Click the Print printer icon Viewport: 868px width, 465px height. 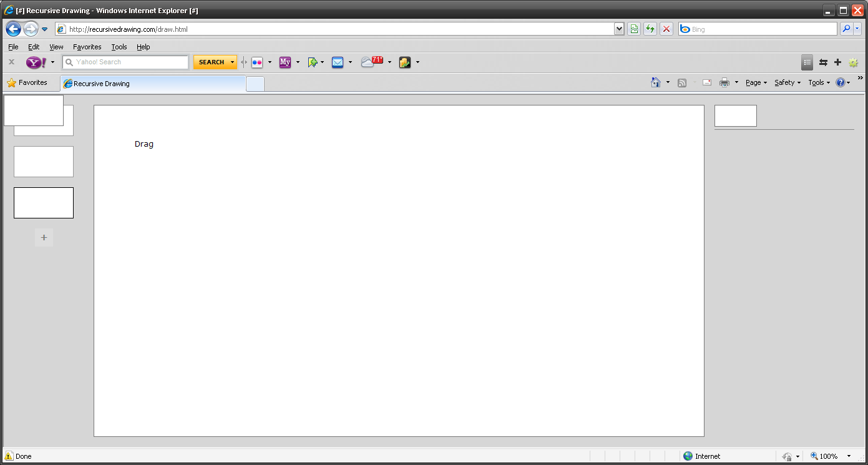tap(724, 82)
